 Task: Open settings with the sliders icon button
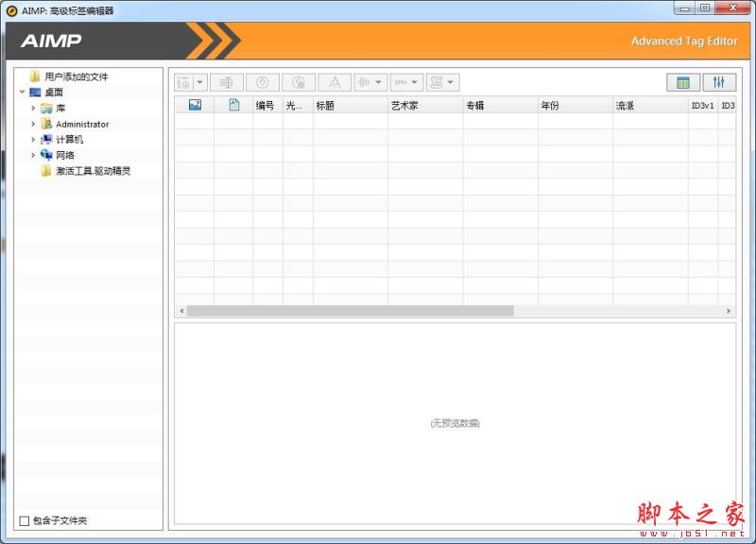[719, 82]
